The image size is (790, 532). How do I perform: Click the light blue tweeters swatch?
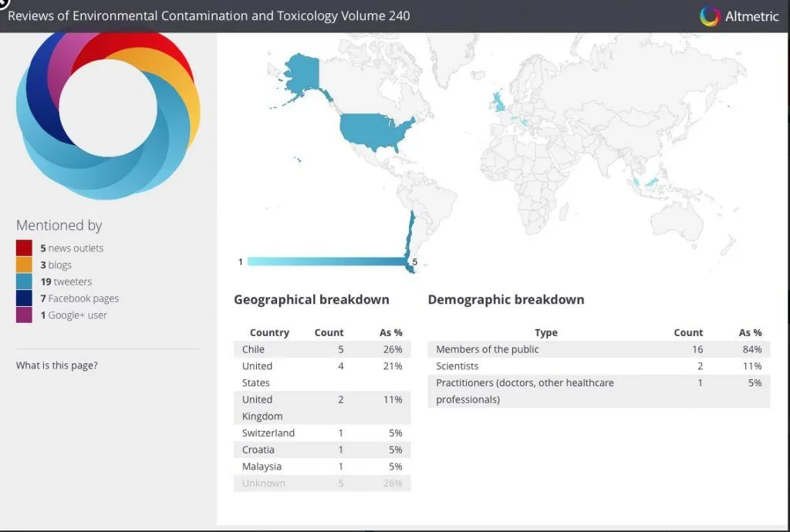[24, 281]
